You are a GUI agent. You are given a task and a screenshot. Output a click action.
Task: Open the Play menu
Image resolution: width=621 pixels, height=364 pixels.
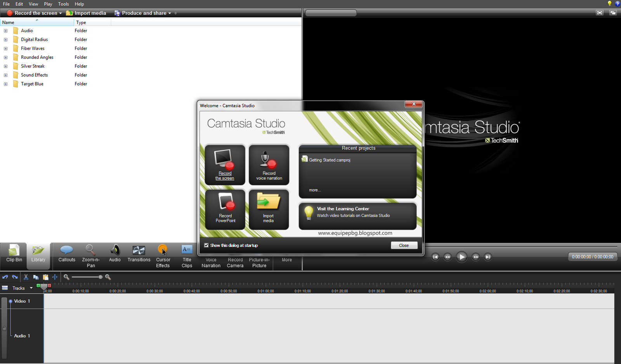pos(48,4)
